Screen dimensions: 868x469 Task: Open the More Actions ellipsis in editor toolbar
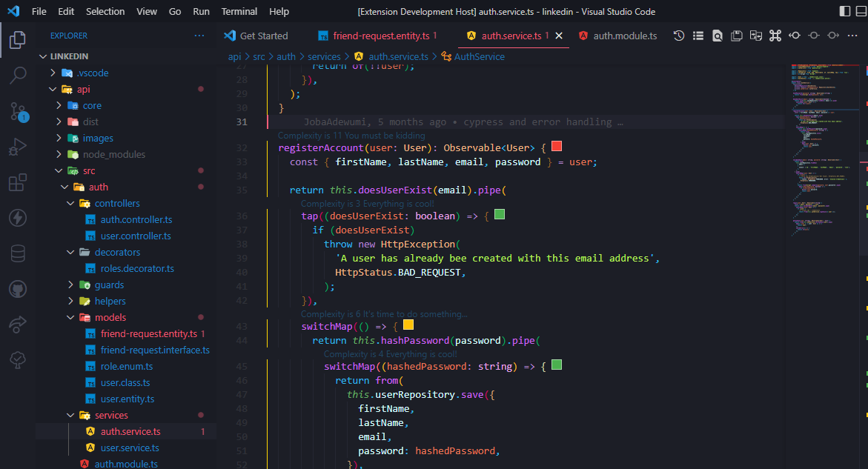tap(851, 35)
